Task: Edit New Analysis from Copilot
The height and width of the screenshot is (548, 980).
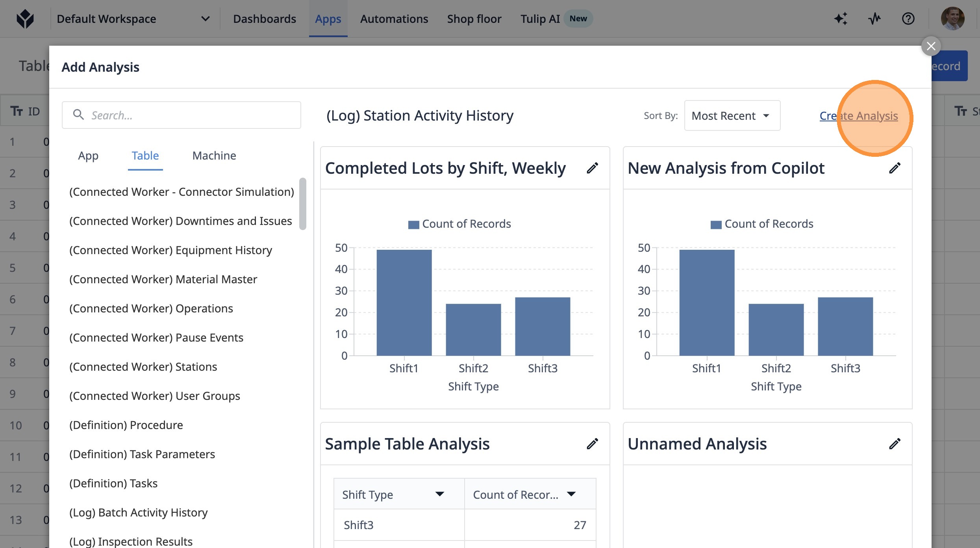Action: tap(895, 168)
